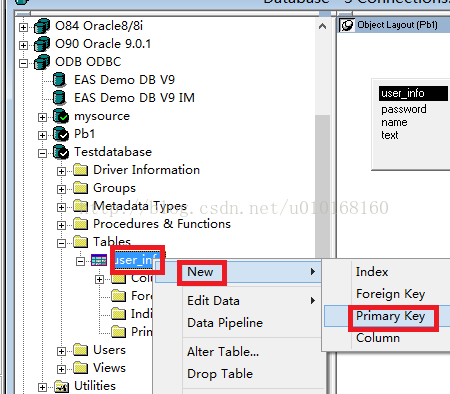Click the Testdatabase connected profile icon
This screenshot has height=394, width=450.
(61, 152)
